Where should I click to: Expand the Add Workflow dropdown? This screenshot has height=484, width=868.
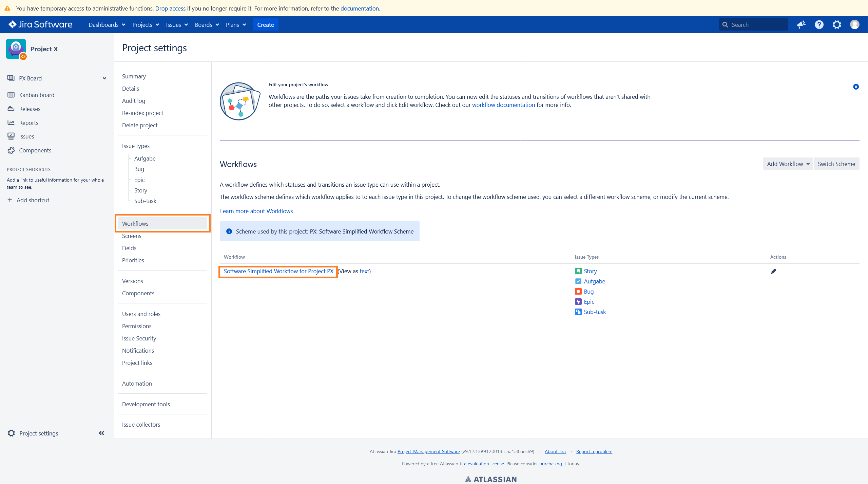pos(788,164)
